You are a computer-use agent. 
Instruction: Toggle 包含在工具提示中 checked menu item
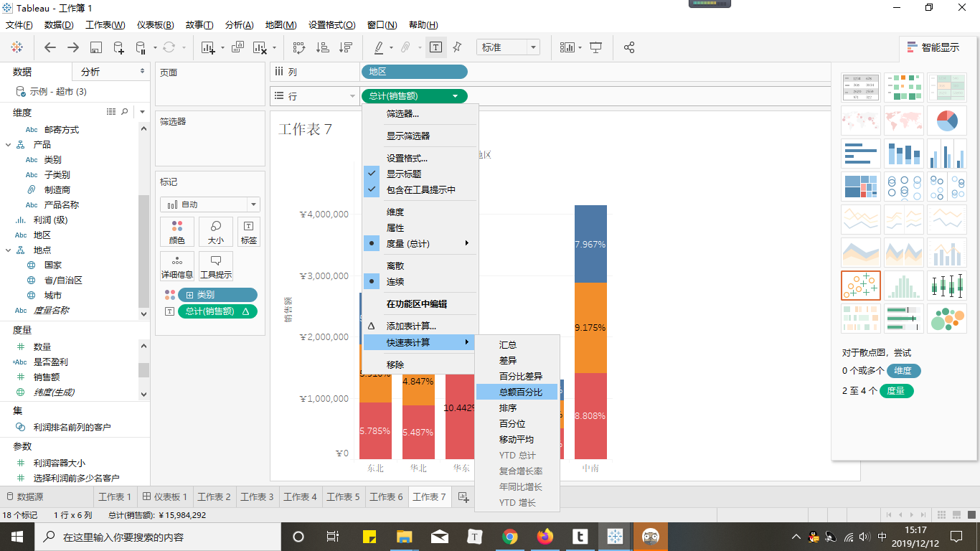pyautogui.click(x=420, y=189)
